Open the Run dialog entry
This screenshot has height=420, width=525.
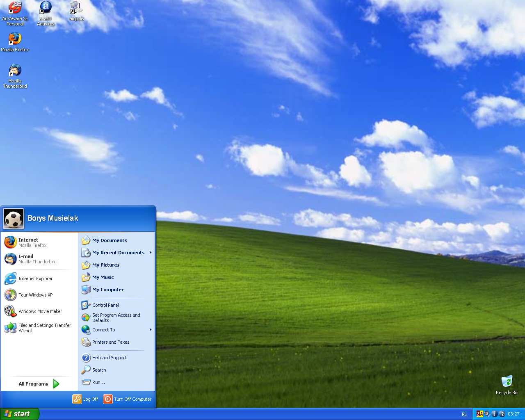117,382
